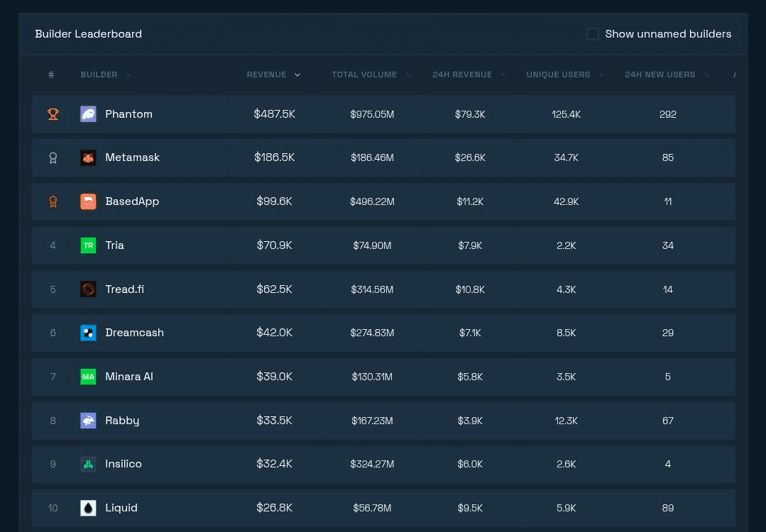Click the gold trophy rank icon

point(53,114)
